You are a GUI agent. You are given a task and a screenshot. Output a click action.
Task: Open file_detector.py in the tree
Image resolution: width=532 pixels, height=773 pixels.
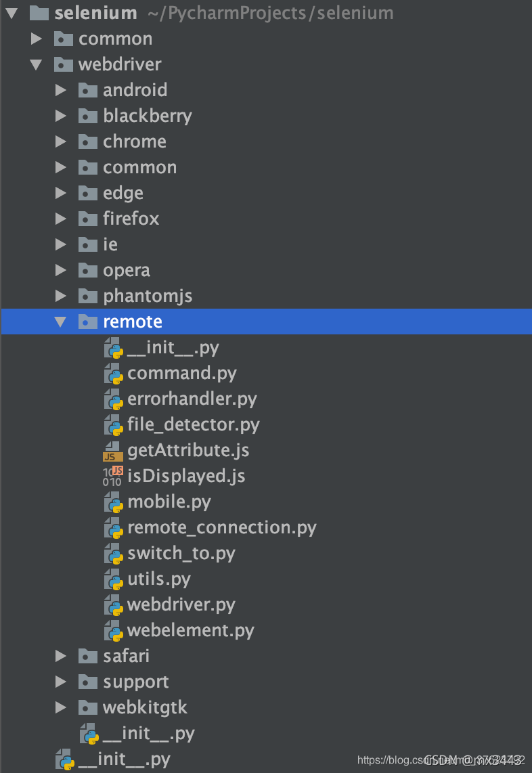click(x=194, y=425)
